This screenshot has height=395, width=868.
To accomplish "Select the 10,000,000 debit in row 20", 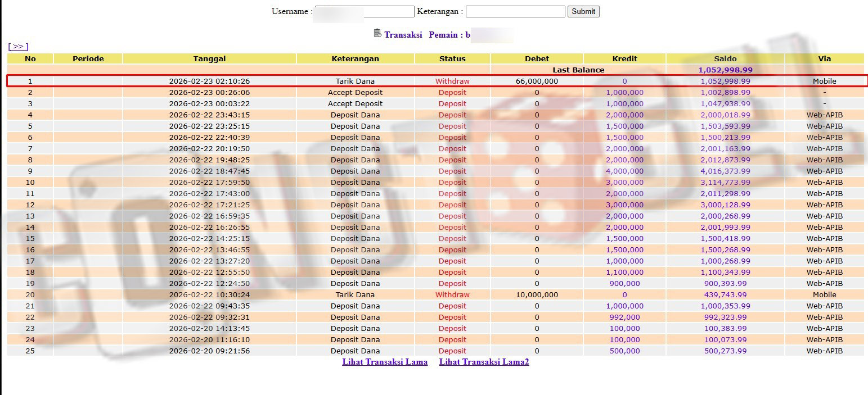I will coord(537,294).
